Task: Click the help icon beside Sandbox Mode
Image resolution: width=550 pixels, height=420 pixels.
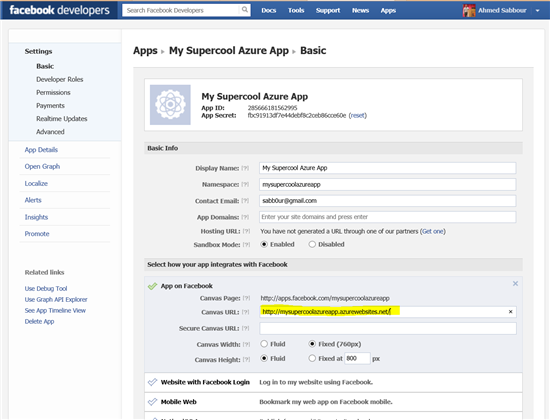Action: pyautogui.click(x=246, y=245)
